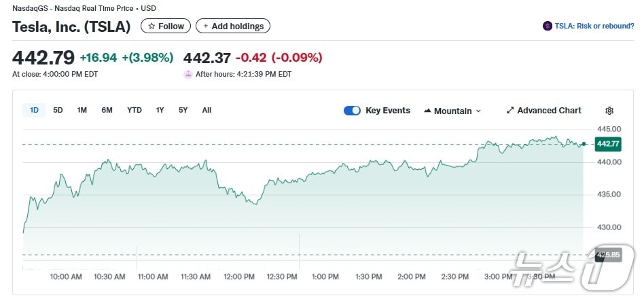Show the YTD chart range
Image resolution: width=644 pixels, height=300 pixels.
[x=135, y=110]
